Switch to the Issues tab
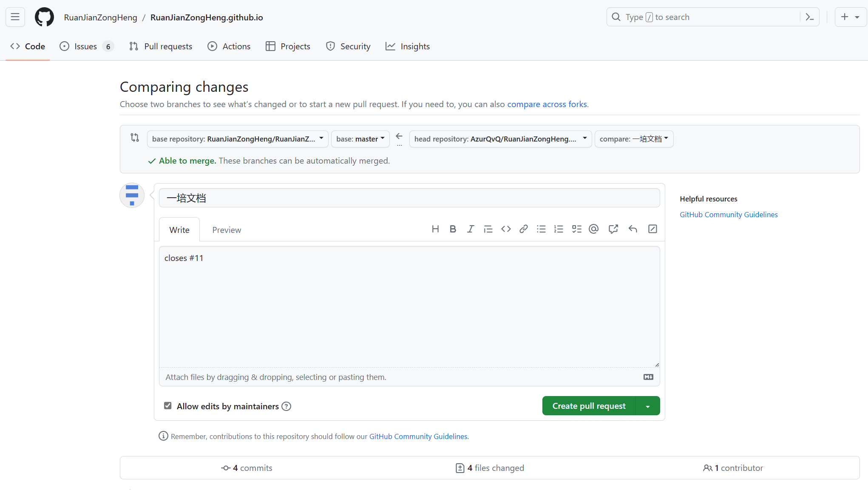 pos(86,46)
